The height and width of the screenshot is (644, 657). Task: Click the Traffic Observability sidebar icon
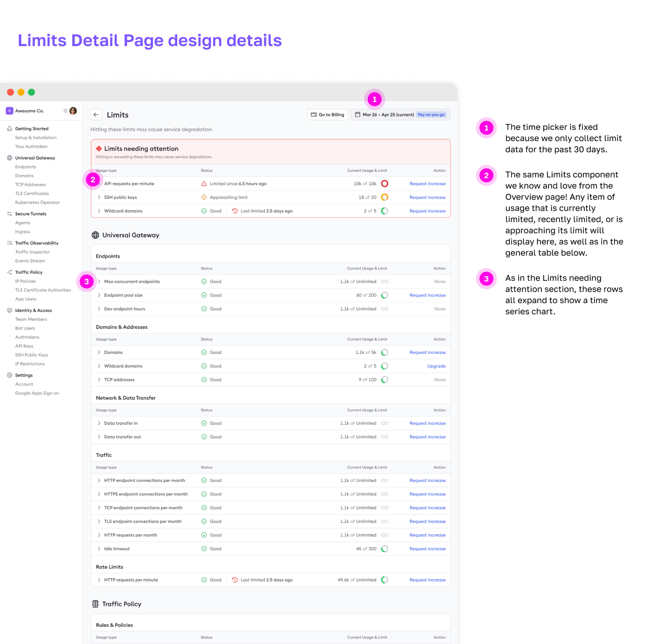(9, 243)
